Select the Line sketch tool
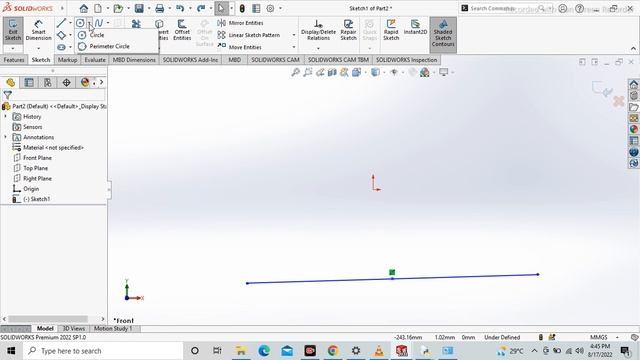The image size is (640, 360). (x=61, y=23)
